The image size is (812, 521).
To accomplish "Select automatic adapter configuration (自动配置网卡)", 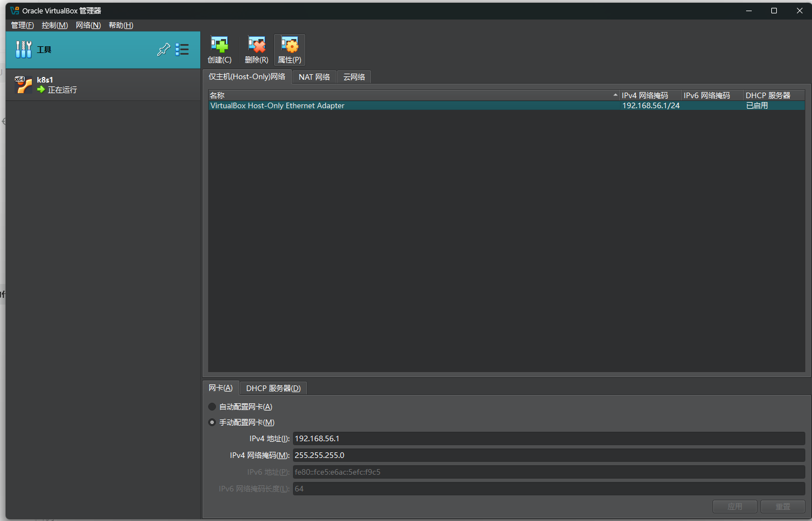I will [x=212, y=407].
